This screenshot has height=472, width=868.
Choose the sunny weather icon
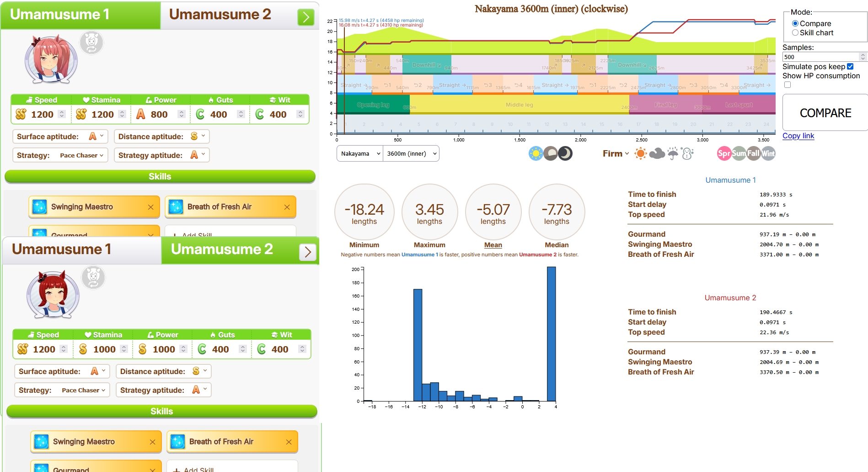(641, 153)
